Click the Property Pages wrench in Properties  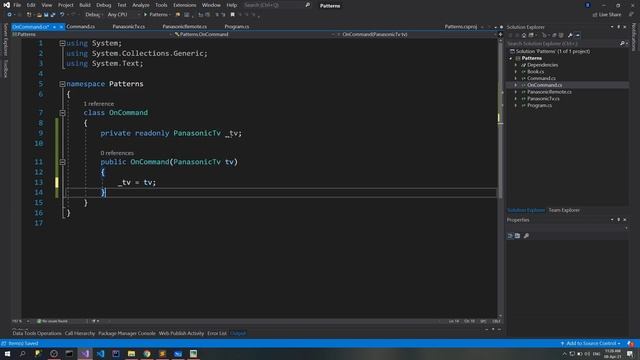coord(527,236)
